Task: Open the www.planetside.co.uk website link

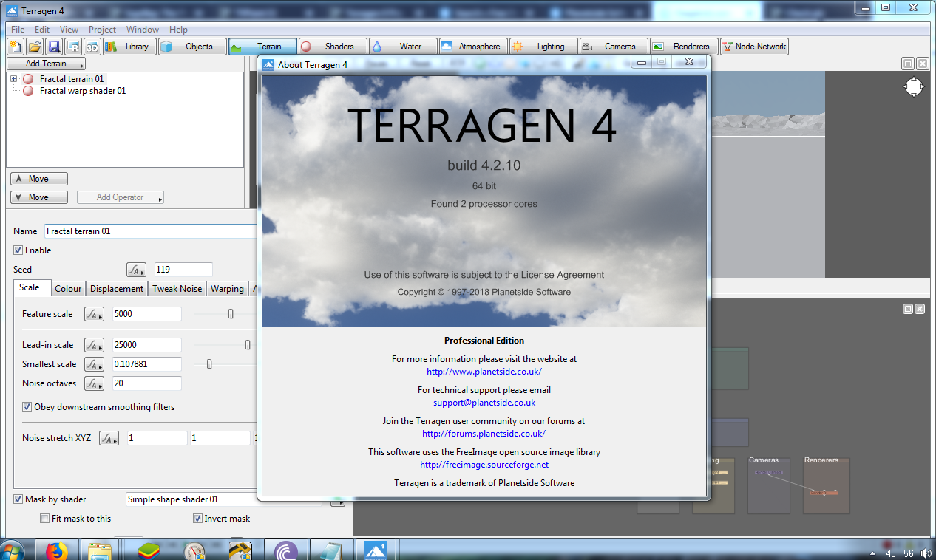Action: (484, 372)
